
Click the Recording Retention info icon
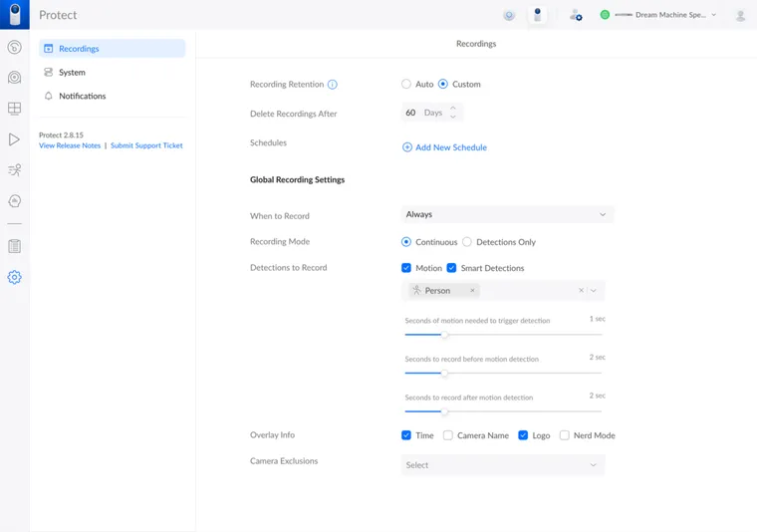(x=332, y=85)
